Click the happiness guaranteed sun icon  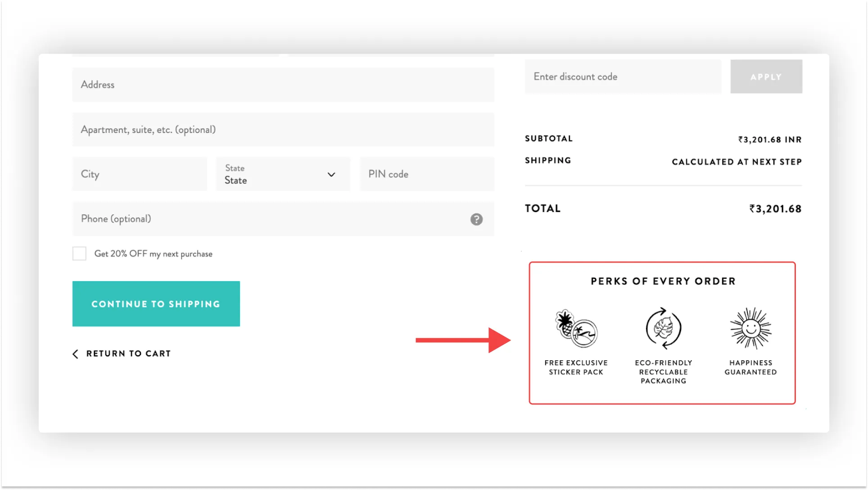point(750,328)
